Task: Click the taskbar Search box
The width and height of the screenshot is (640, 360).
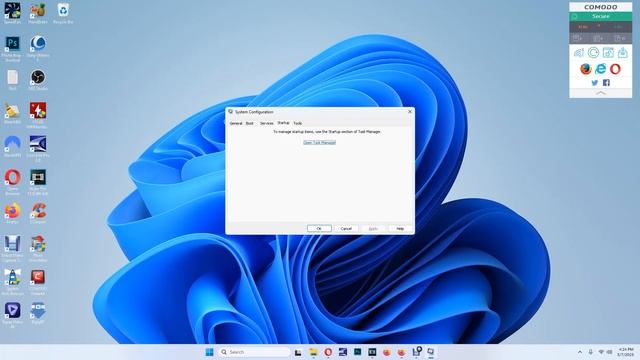Action: (x=254, y=352)
